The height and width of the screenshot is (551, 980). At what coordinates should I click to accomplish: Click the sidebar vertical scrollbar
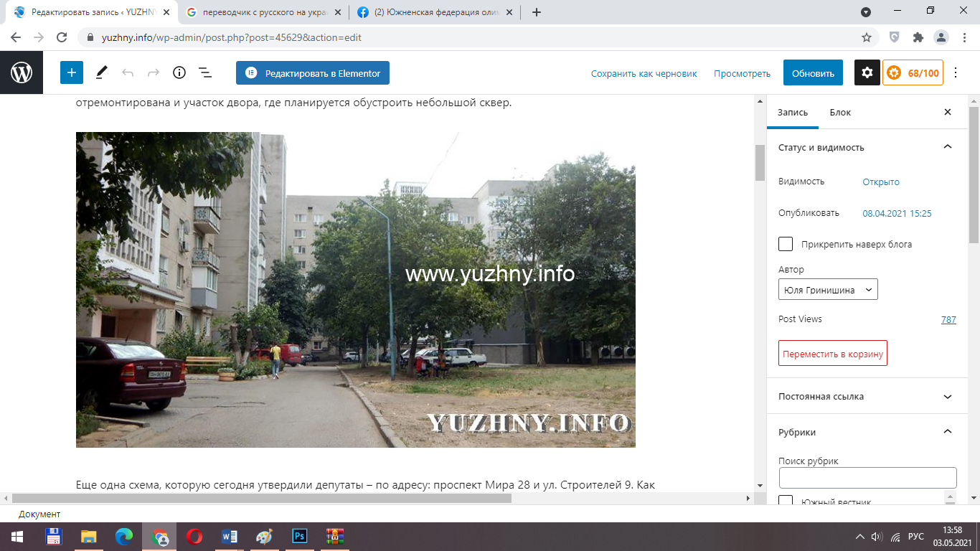pos(974,174)
